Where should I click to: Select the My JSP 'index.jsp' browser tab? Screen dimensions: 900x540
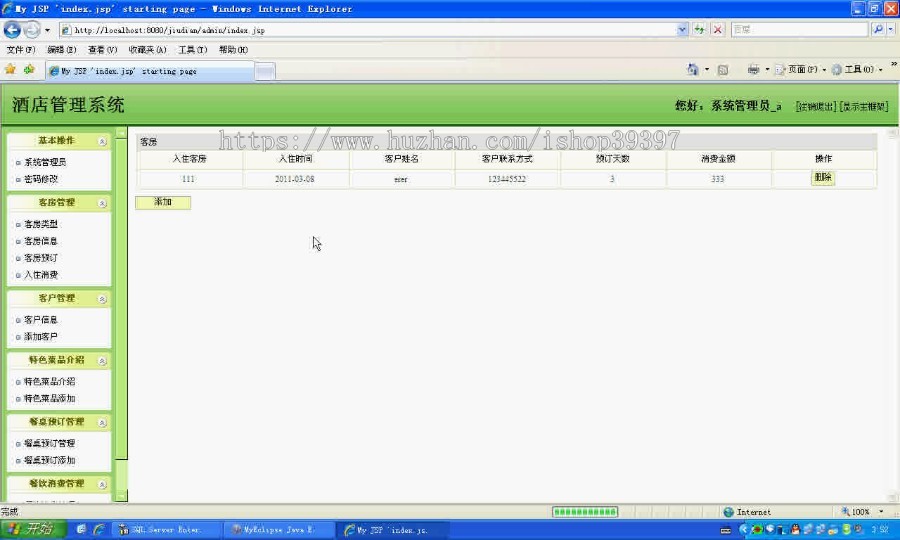click(x=149, y=71)
